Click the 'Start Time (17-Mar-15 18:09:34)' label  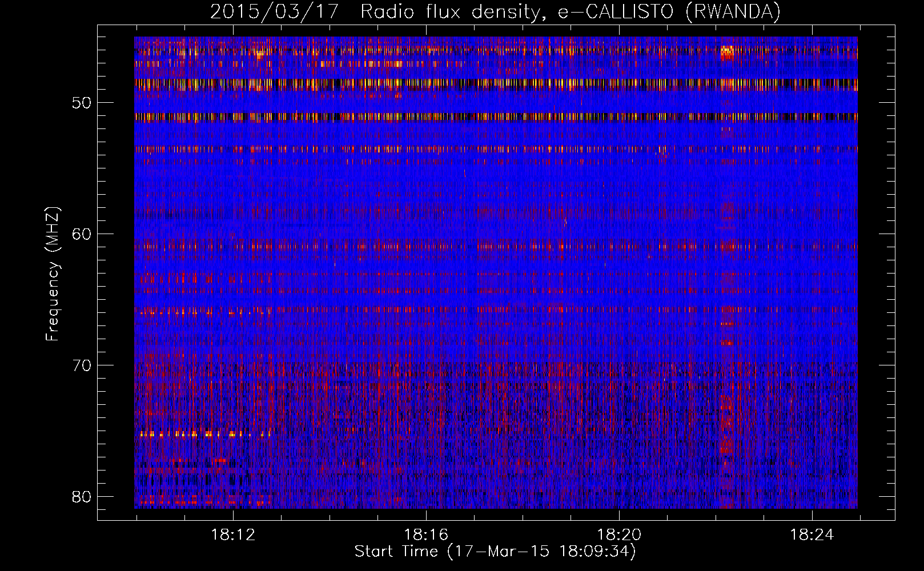coord(495,551)
